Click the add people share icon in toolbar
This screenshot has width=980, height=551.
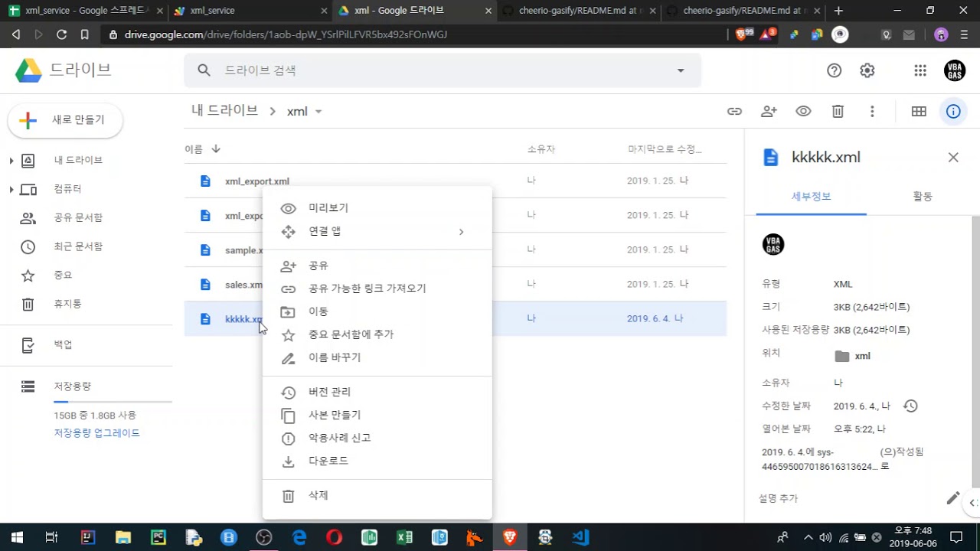(x=769, y=112)
